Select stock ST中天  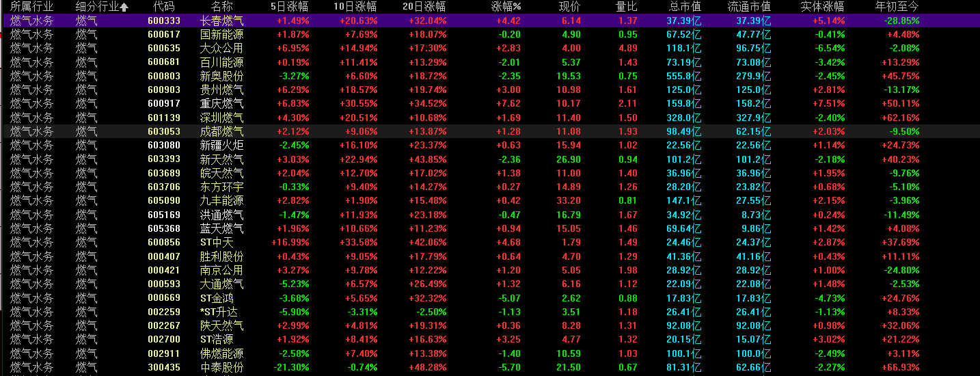217,243
